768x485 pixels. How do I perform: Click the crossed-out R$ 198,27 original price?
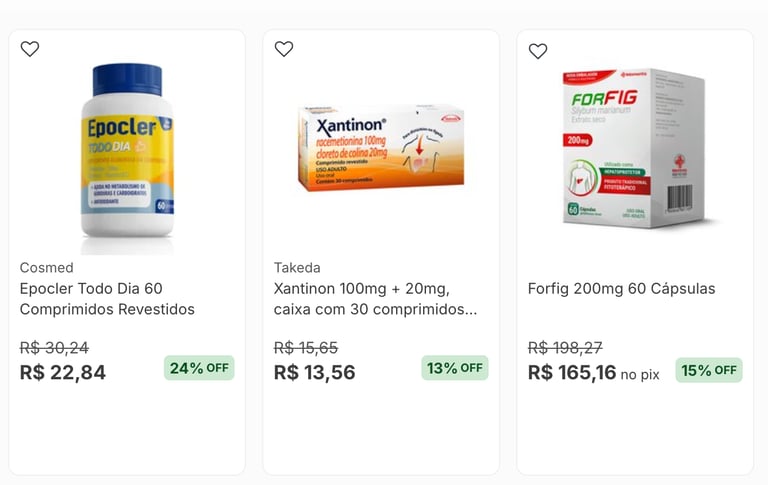pyautogui.click(x=565, y=348)
